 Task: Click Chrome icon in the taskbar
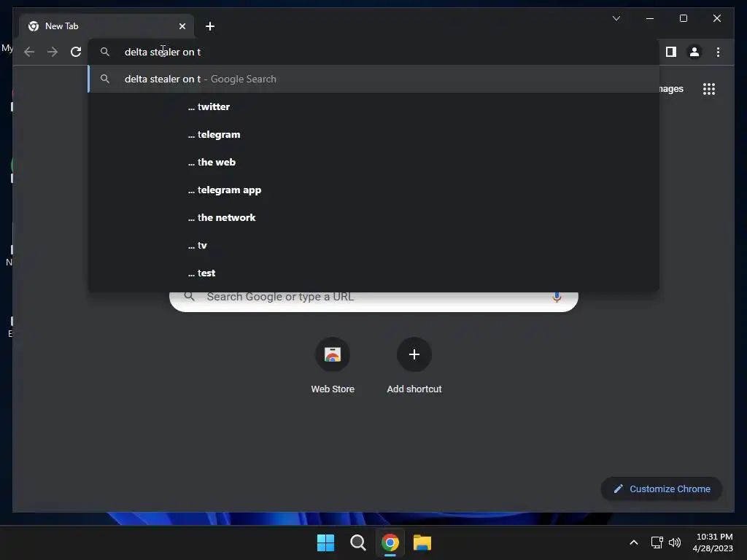[x=390, y=542]
